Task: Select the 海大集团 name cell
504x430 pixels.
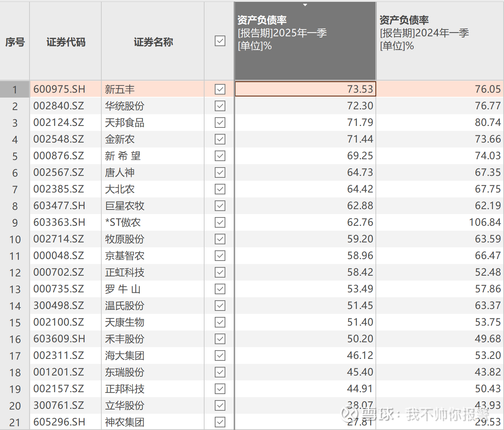Action: point(153,355)
